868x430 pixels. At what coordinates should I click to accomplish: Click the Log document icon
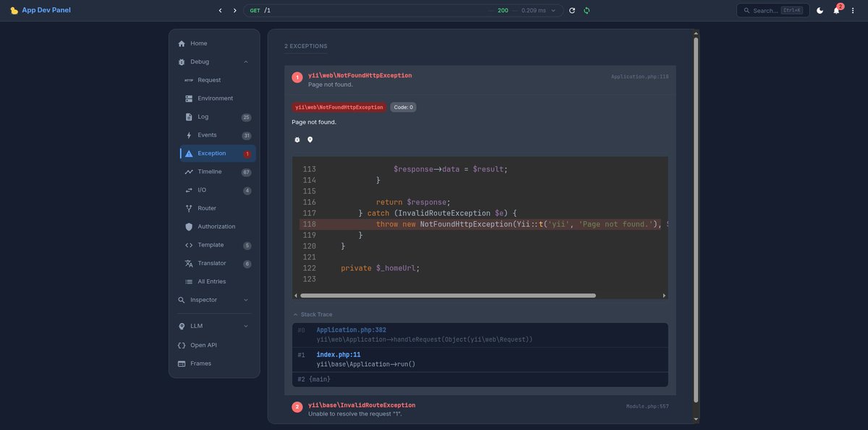click(189, 117)
